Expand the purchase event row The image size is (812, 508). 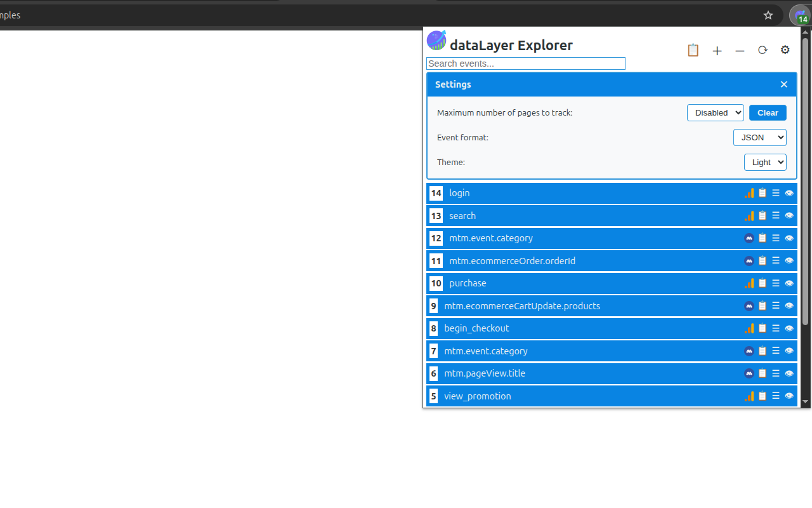click(x=612, y=283)
